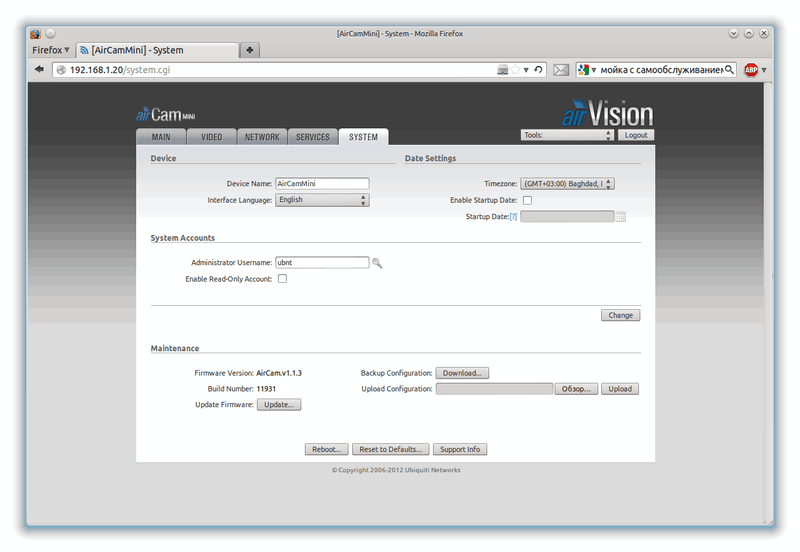Open the Tools dropdown menu

tap(566, 135)
